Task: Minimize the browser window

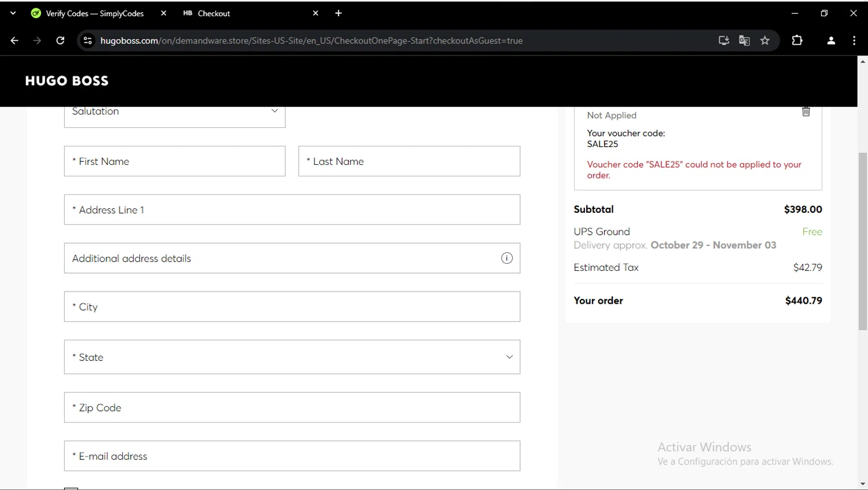Action: coord(795,13)
